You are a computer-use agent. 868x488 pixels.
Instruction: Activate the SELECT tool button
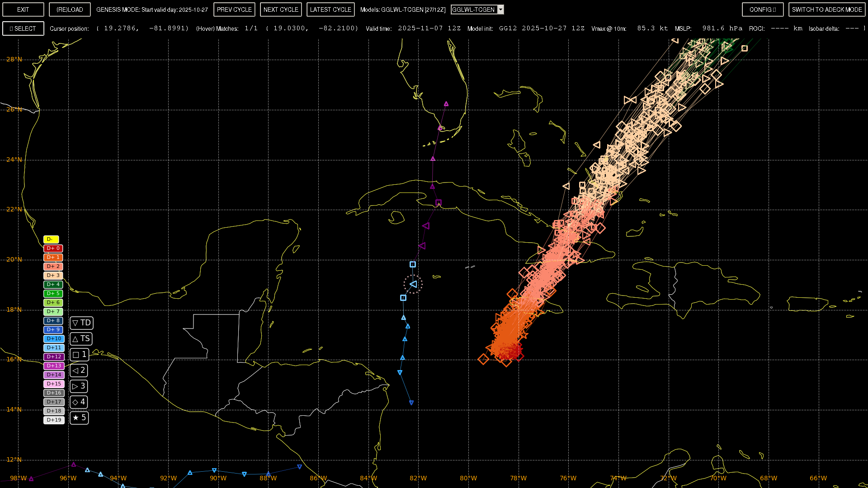click(x=23, y=28)
